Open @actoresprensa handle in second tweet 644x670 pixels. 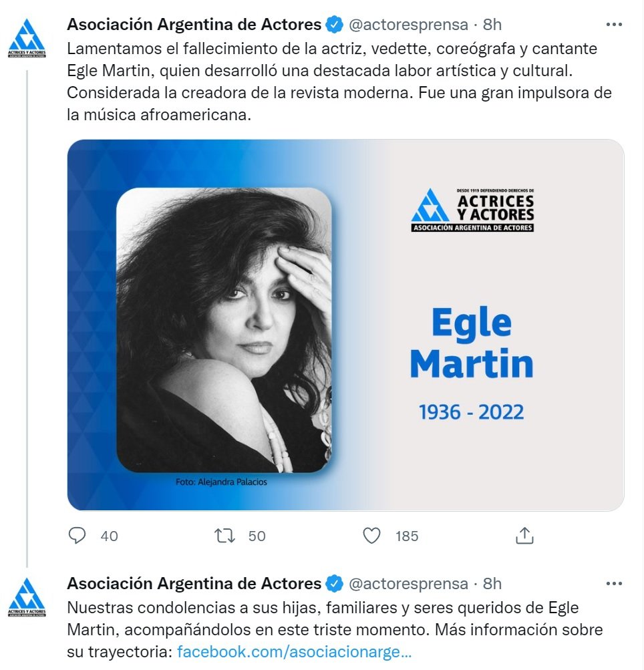[x=409, y=584]
